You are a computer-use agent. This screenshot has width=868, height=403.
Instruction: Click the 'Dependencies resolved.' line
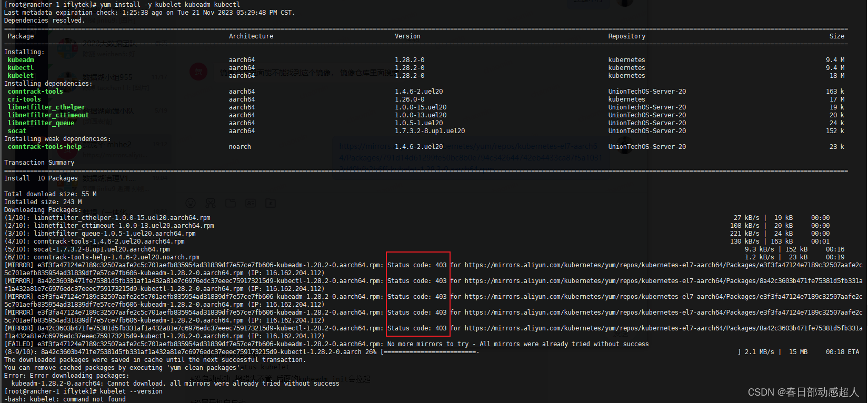pyautogui.click(x=44, y=20)
